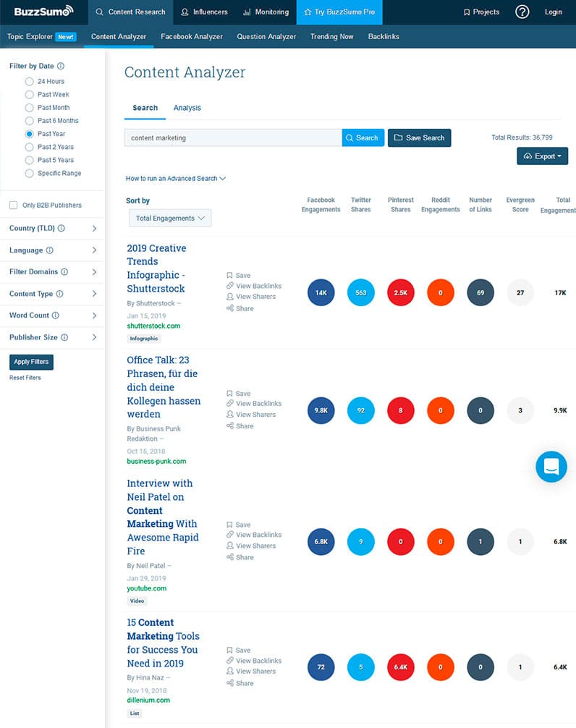Viewport: 576px width, 728px height.
Task: View Backlinks for Office Talk article
Action: coord(254,404)
